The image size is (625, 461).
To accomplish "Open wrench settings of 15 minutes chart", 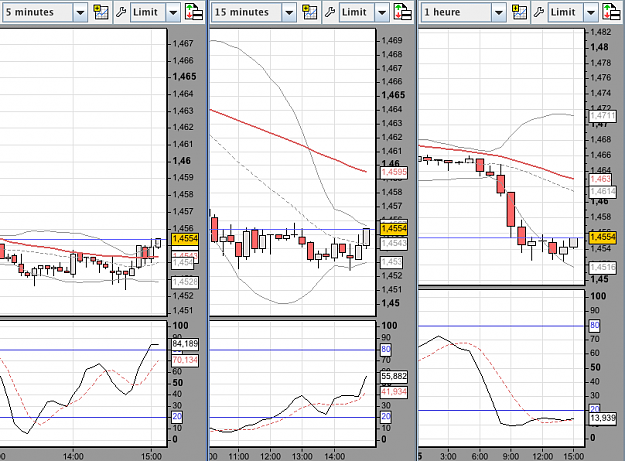I will (330, 12).
